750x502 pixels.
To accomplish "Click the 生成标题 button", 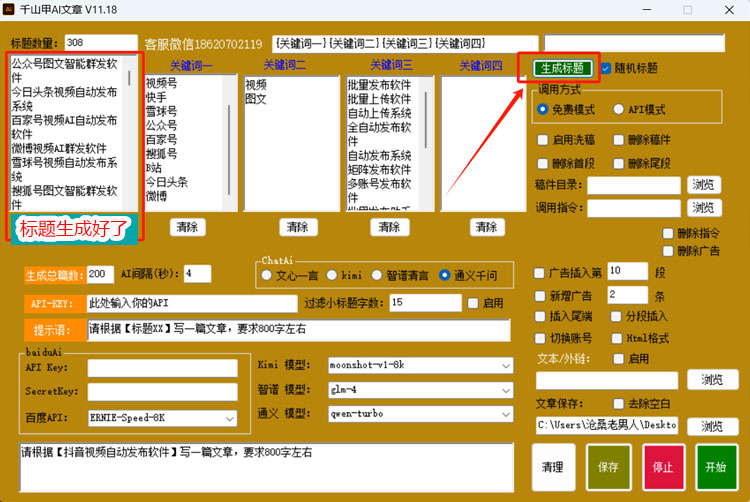I will (562, 68).
